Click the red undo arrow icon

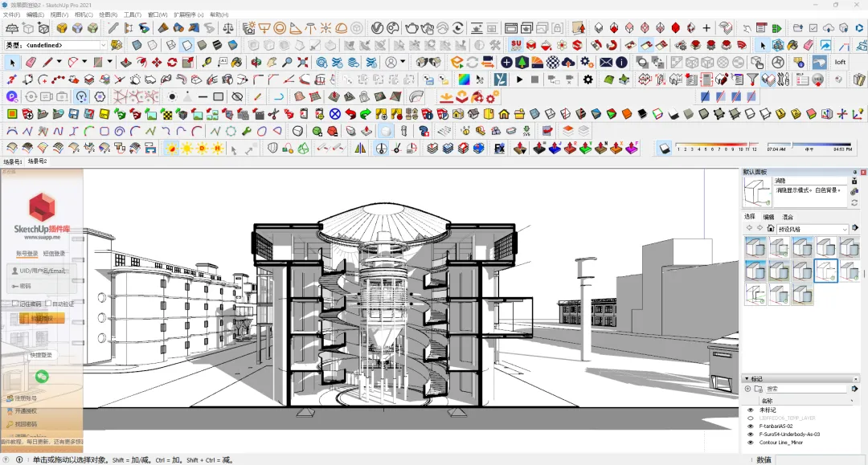(350, 114)
